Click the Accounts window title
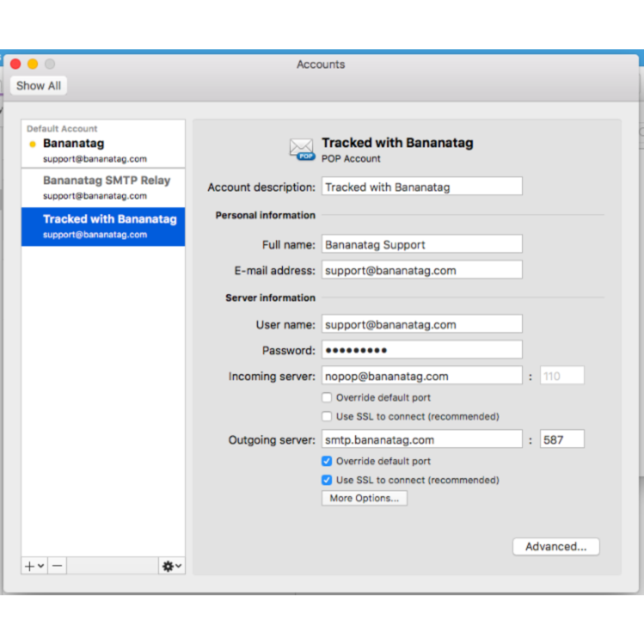Viewport: 644px width, 644px height. pyautogui.click(x=320, y=64)
